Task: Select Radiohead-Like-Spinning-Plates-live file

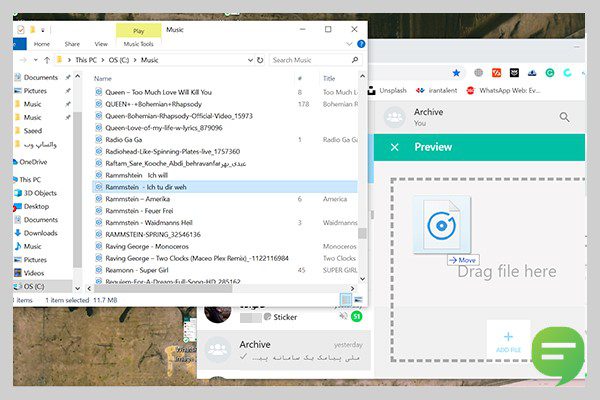Action: click(x=173, y=152)
